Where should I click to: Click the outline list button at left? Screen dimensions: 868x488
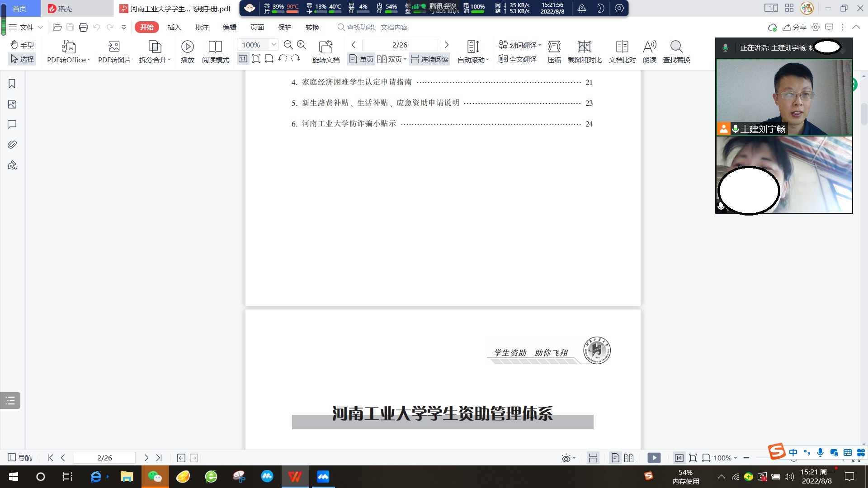[10, 400]
